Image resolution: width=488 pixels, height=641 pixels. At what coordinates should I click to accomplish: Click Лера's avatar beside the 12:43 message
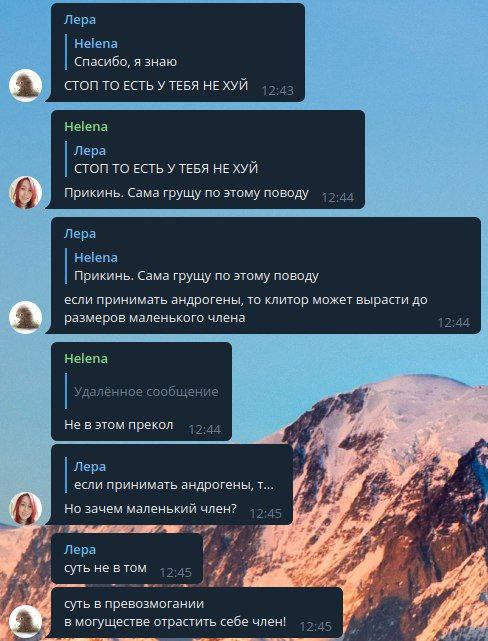point(25,85)
